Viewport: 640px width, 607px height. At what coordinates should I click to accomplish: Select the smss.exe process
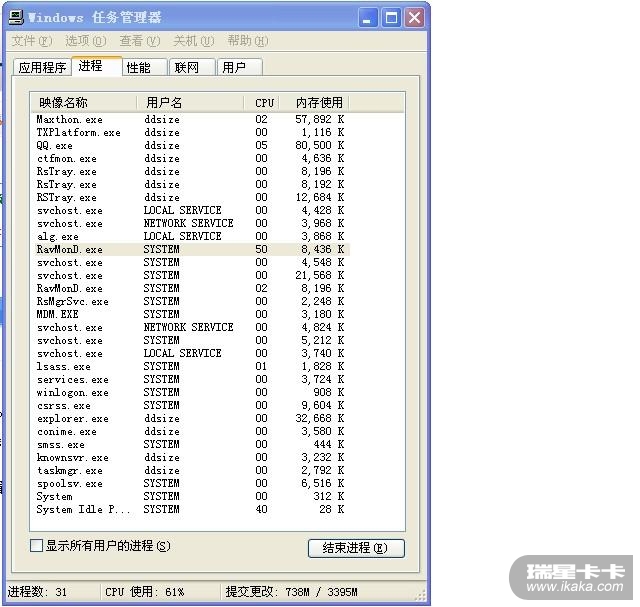pyautogui.click(x=193, y=445)
